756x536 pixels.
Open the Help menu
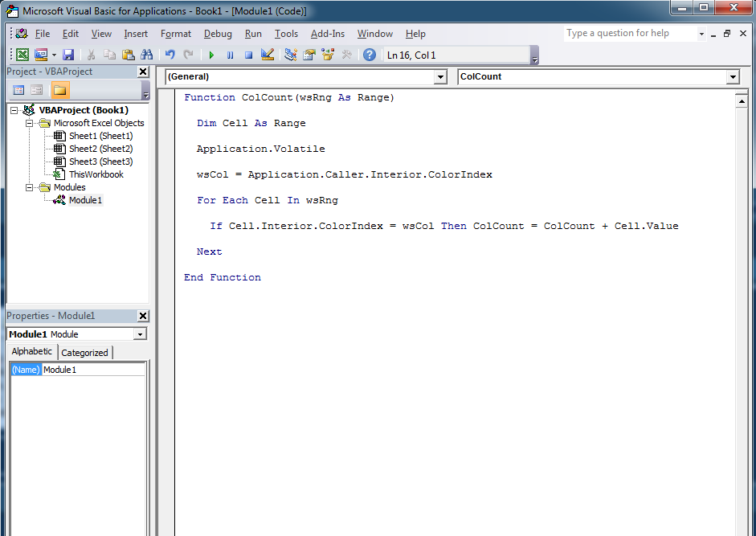415,34
